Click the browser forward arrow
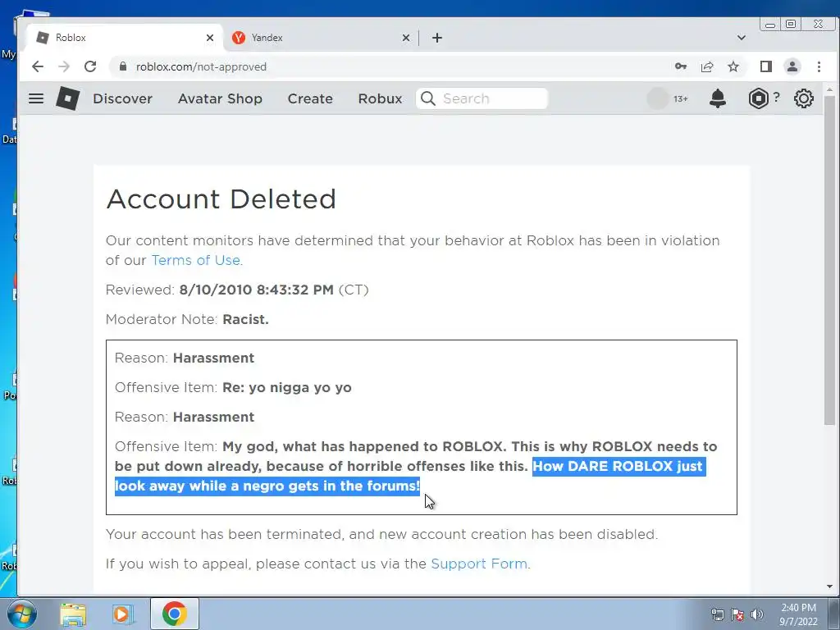This screenshot has width=840, height=630. 64,66
